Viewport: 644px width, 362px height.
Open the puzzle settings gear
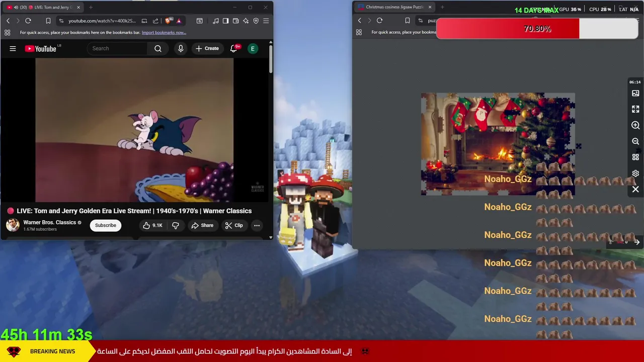coord(635,173)
